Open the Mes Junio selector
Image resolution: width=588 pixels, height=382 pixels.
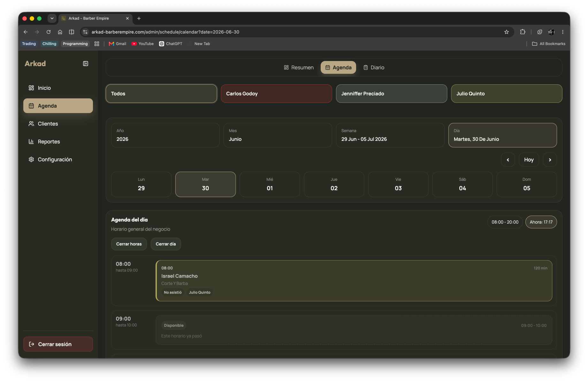coord(278,135)
